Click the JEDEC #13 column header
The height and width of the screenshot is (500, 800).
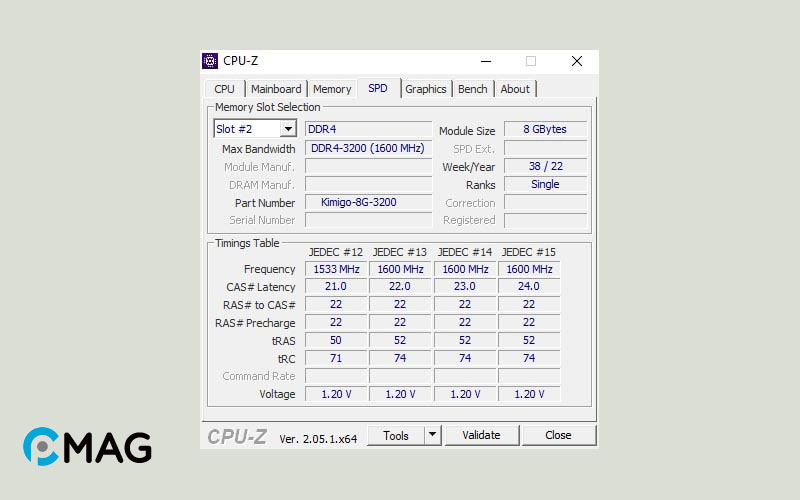(x=400, y=252)
